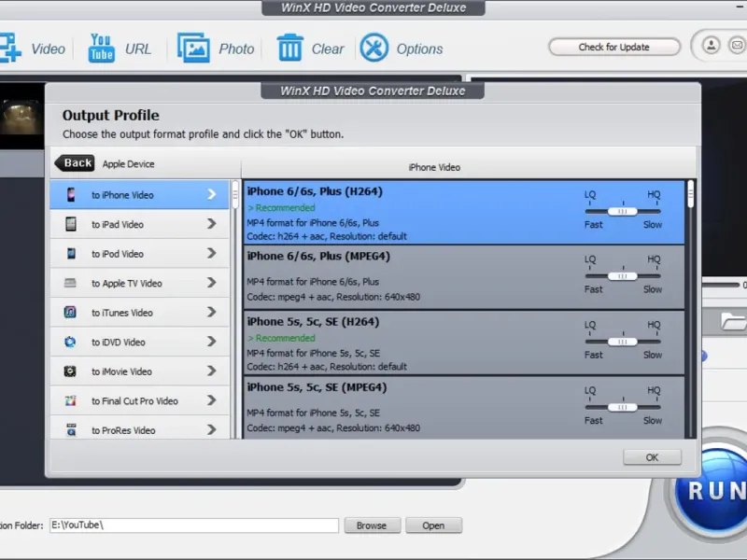Confirm the profile with OK button
Image resolution: width=747 pixels, height=560 pixels.
click(652, 457)
